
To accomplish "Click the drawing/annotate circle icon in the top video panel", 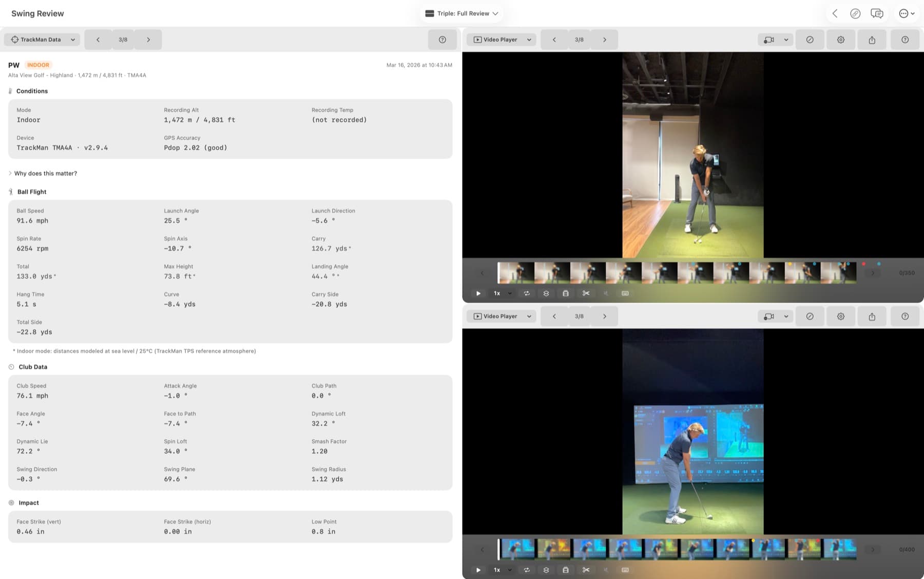I will [810, 40].
